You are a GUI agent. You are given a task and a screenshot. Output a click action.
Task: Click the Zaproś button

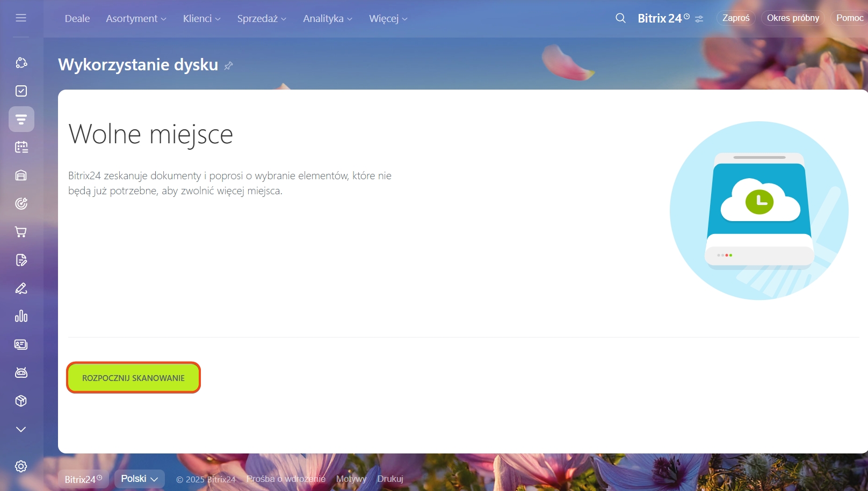point(735,18)
